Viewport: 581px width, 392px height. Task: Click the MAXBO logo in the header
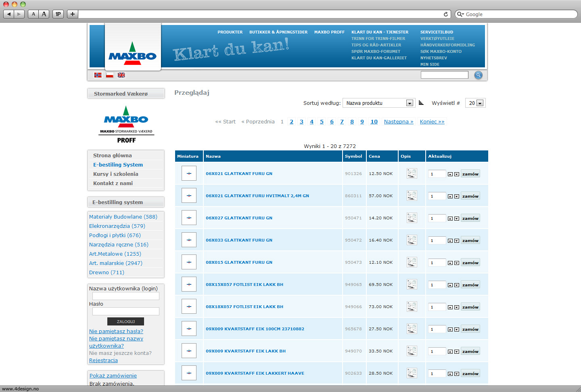132,53
